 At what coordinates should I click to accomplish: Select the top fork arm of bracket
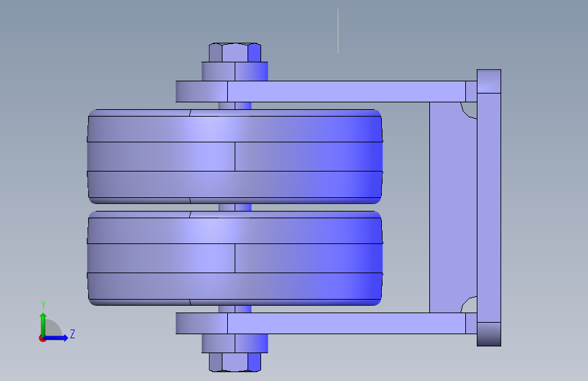[326, 91]
